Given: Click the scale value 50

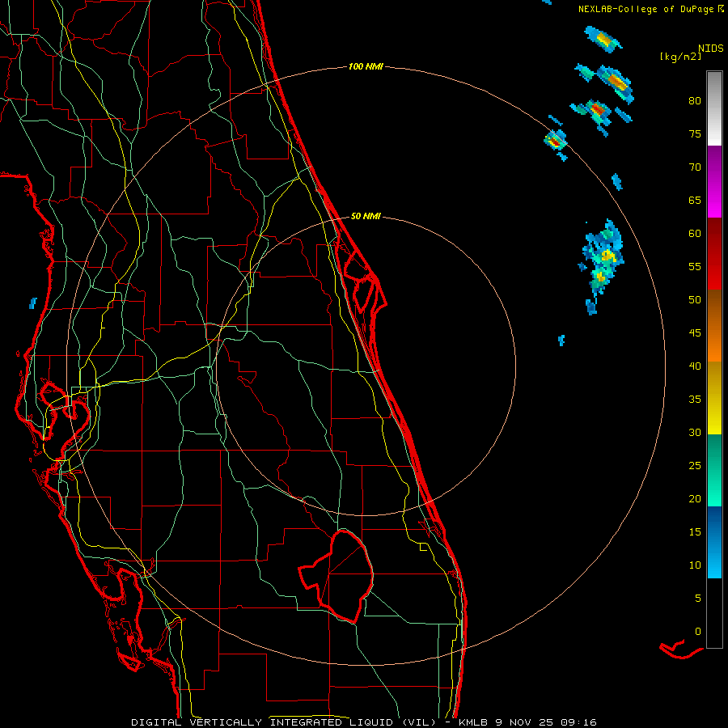Looking at the screenshot, I should [x=695, y=299].
